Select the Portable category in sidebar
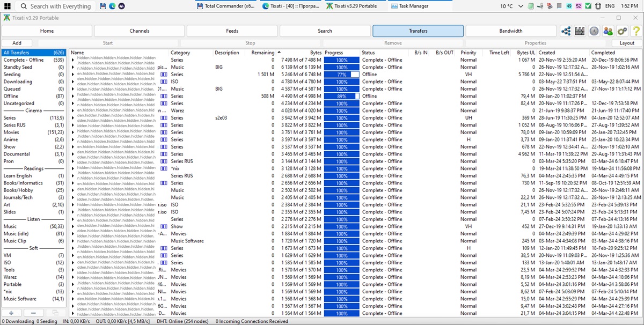Viewport: 644px width, 325px height. click(x=33, y=284)
